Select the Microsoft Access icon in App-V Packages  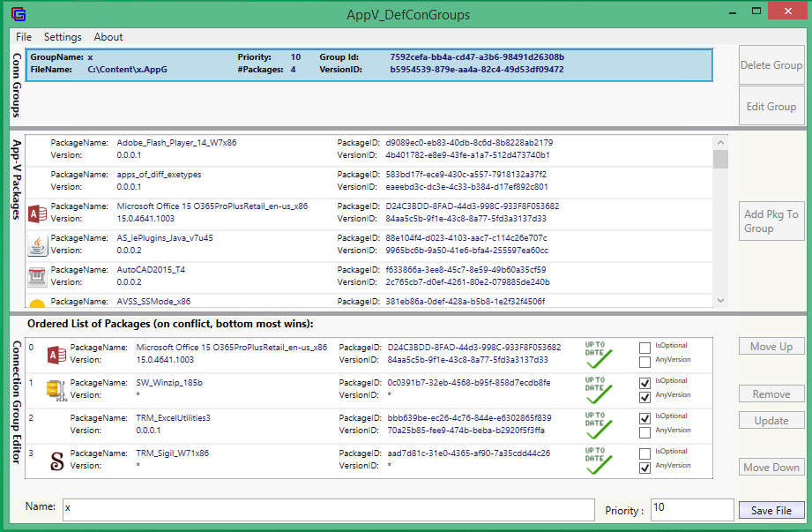click(x=37, y=213)
